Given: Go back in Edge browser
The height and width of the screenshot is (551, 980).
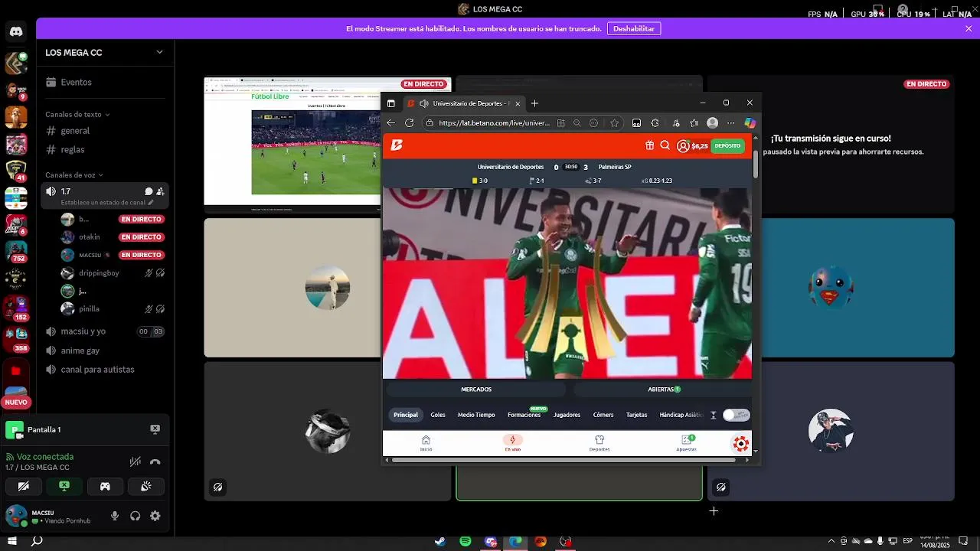Looking at the screenshot, I should pyautogui.click(x=391, y=122).
